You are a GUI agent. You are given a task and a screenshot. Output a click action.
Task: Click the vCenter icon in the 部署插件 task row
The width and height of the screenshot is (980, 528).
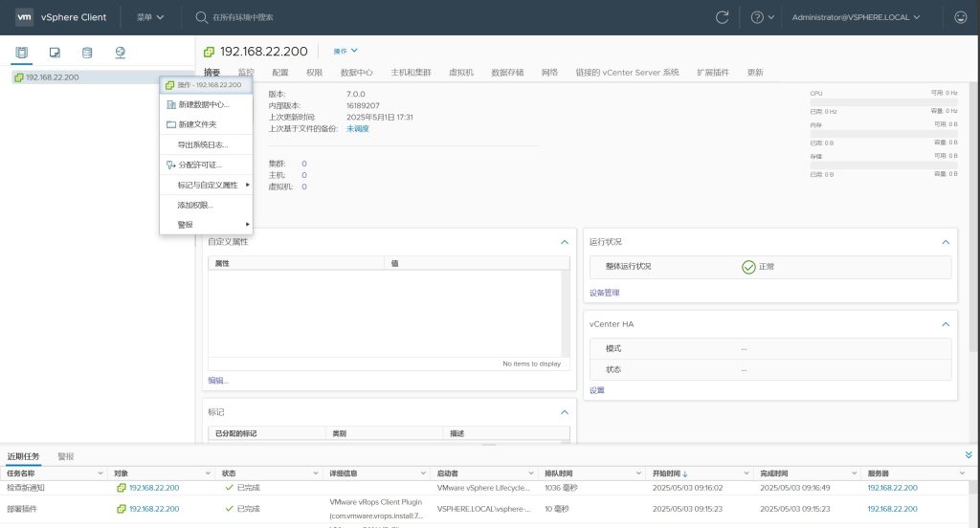[x=122, y=509]
